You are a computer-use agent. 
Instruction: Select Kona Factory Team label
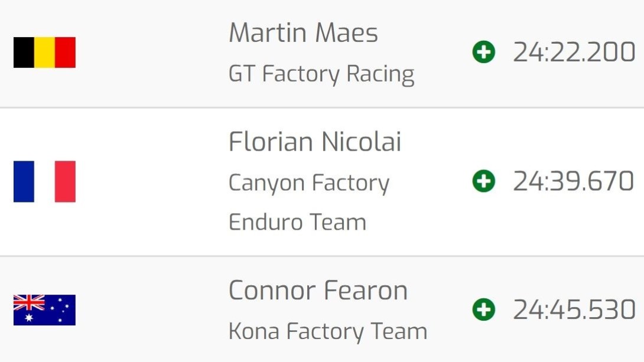point(328,332)
